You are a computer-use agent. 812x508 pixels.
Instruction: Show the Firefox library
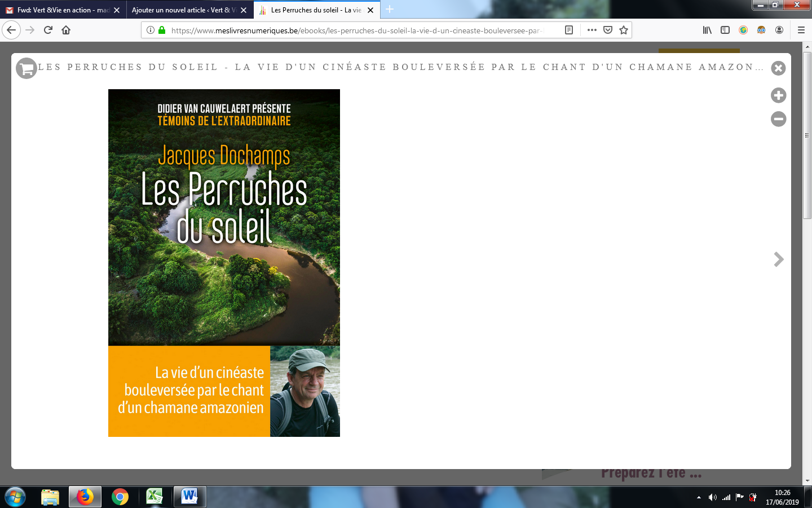pyautogui.click(x=707, y=30)
